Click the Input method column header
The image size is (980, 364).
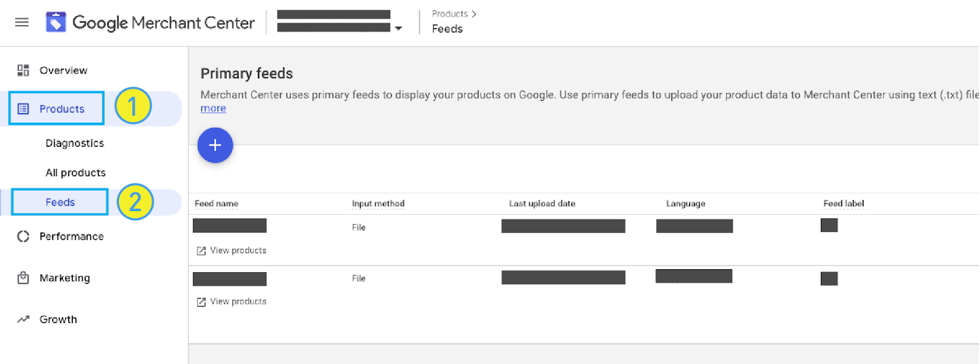[378, 204]
